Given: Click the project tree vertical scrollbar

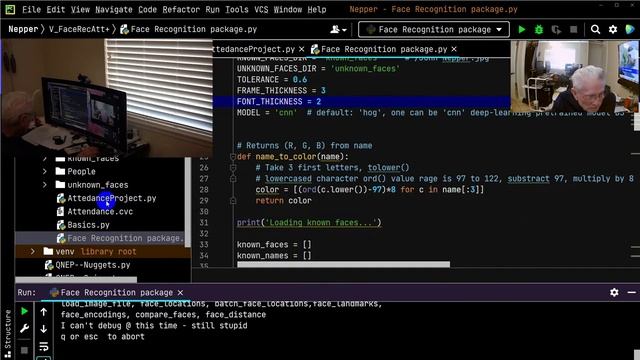Looking at the screenshot, I should [187, 202].
